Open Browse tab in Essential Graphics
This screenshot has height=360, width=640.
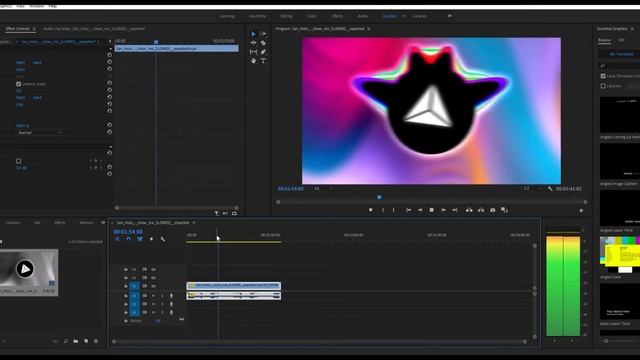coord(604,40)
